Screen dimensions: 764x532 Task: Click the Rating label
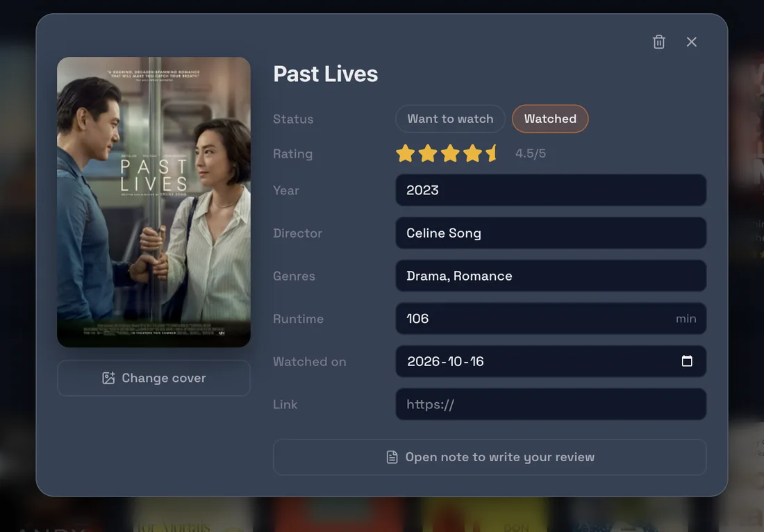point(293,154)
